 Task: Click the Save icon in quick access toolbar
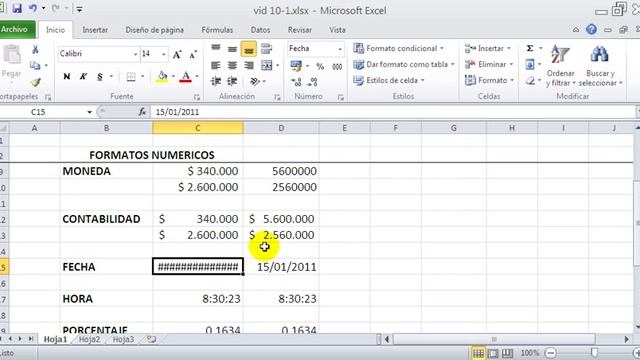pos(17,8)
